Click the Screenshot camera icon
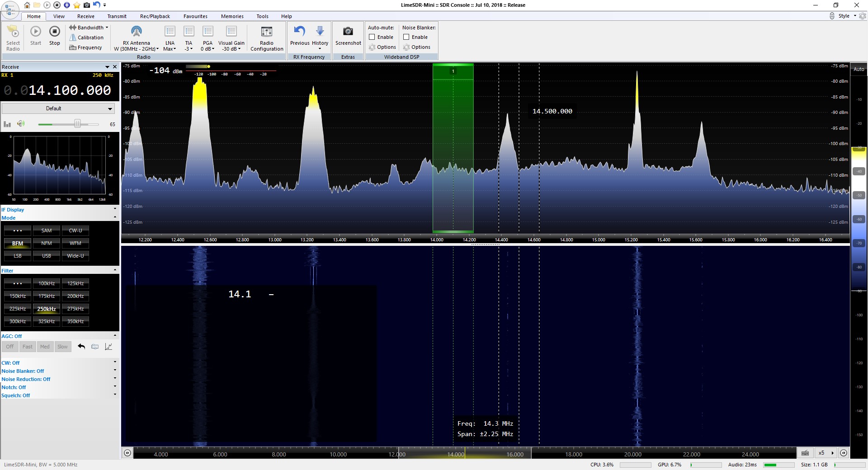868x470 pixels. point(348,32)
